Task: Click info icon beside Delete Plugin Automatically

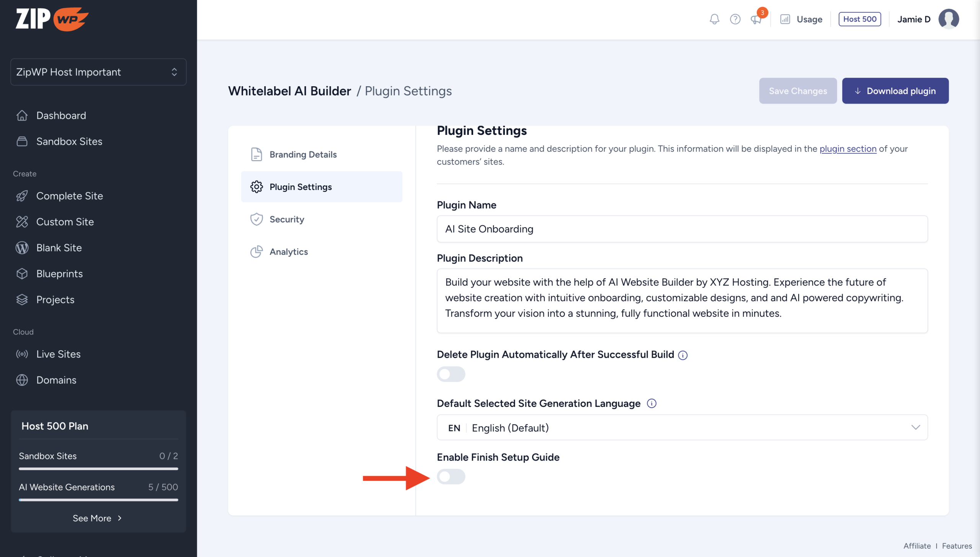Action: click(683, 355)
